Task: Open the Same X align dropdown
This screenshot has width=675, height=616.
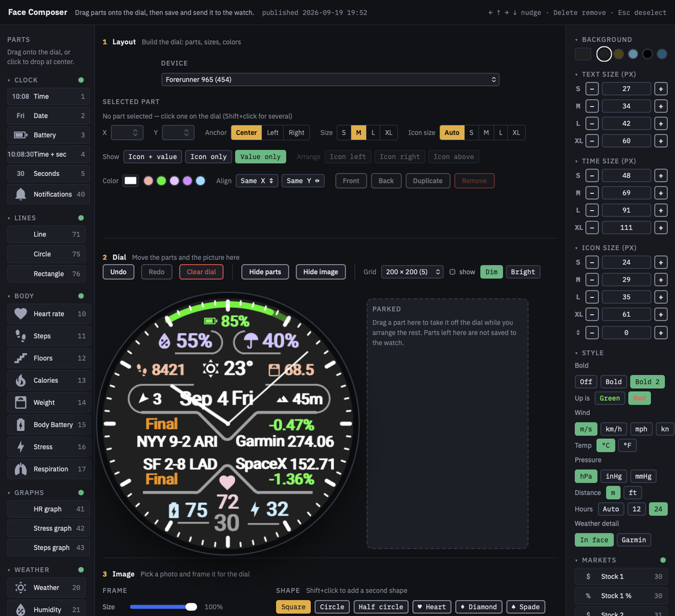Action: point(257,181)
